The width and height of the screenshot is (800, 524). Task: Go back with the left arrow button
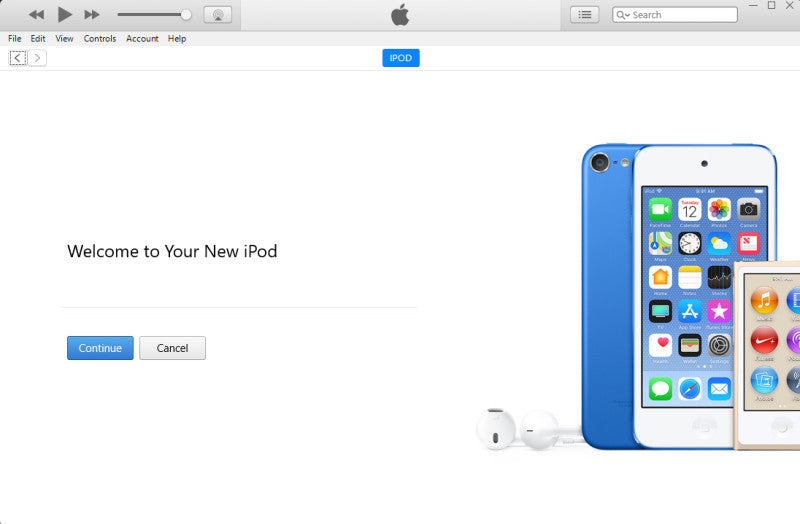[x=18, y=58]
